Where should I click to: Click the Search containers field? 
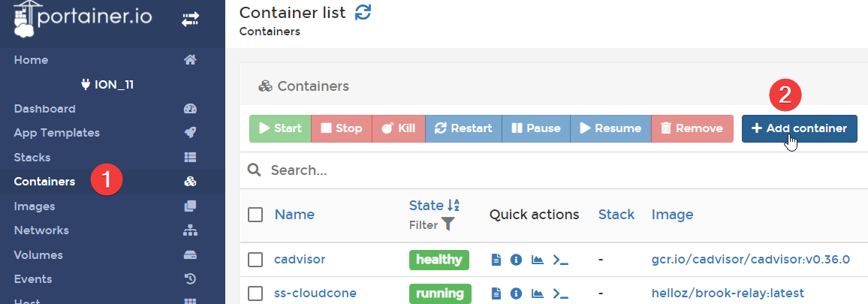click(526, 170)
